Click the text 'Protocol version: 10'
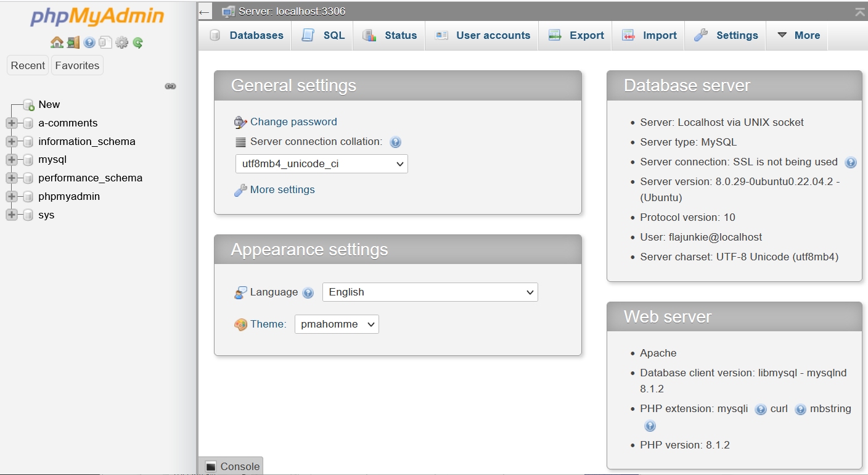Viewport: 868px width, 475px height. click(687, 218)
